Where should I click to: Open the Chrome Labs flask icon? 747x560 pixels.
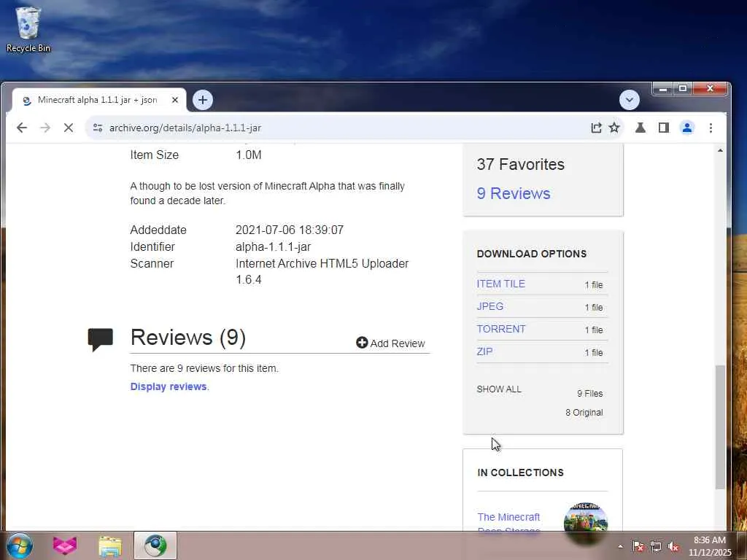point(640,128)
